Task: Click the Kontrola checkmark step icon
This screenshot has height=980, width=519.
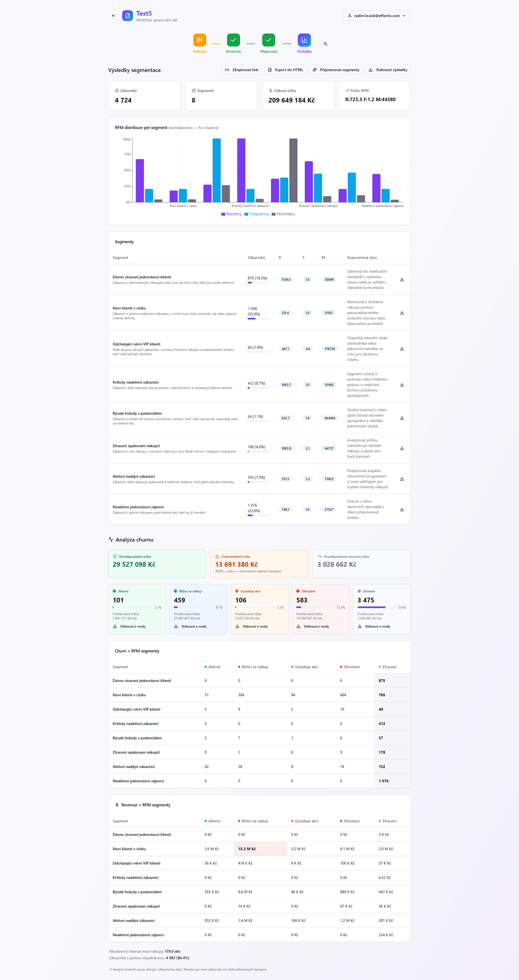Action: pos(233,40)
